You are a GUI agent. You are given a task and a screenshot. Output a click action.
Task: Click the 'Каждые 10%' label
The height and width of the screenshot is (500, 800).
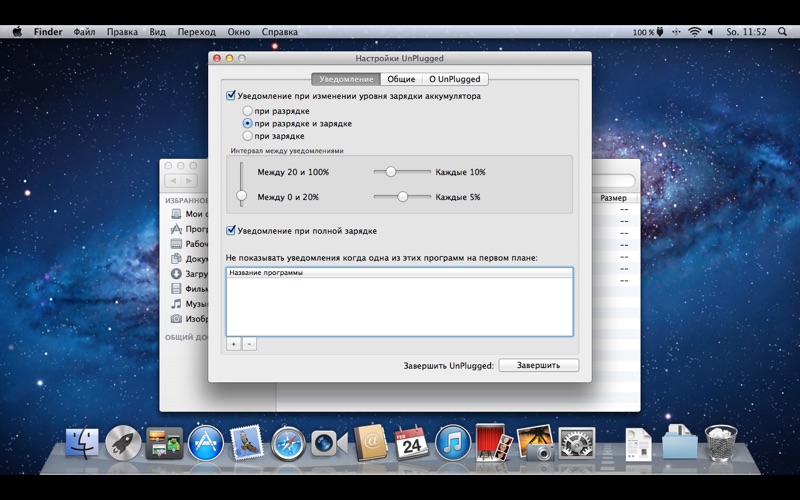(460, 172)
